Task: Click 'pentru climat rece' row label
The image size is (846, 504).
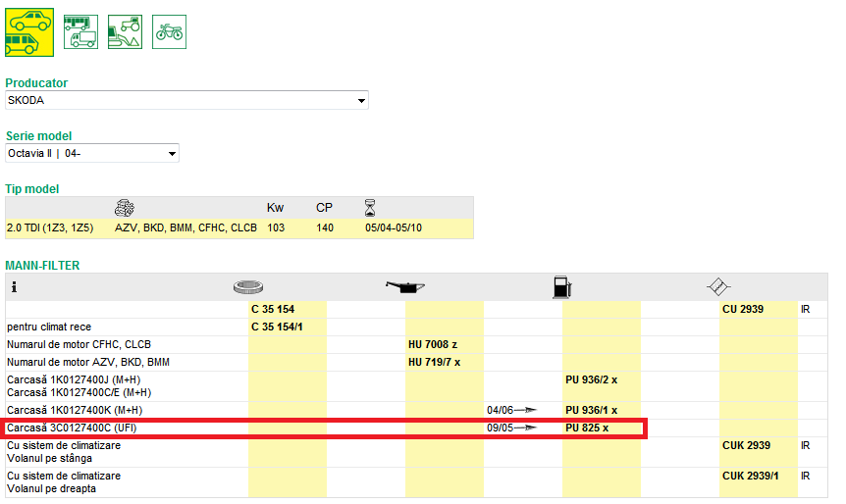Action: click(49, 328)
